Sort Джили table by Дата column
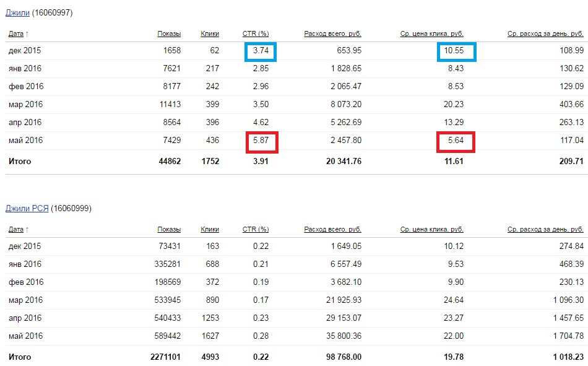The image size is (588, 366). pyautogui.click(x=16, y=33)
